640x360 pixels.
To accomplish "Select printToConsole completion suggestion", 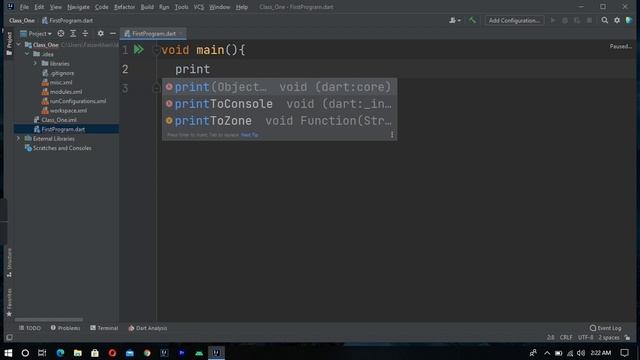I will point(280,104).
